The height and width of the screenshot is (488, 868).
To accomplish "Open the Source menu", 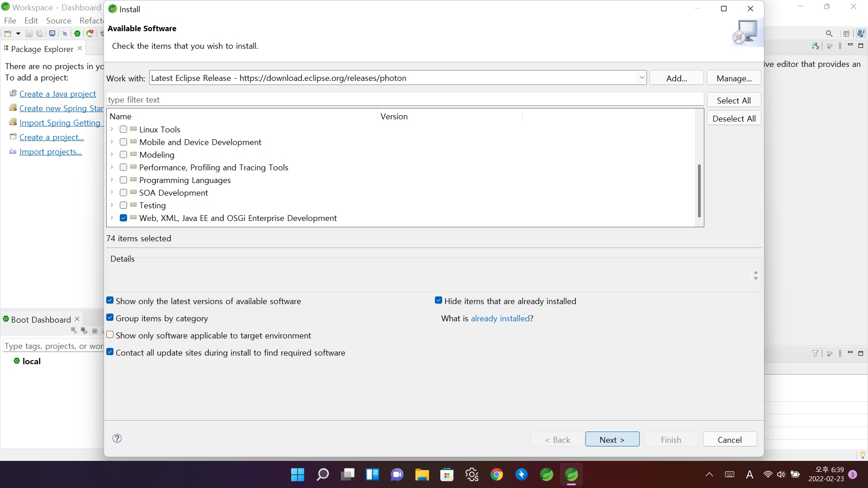I will pos(58,21).
